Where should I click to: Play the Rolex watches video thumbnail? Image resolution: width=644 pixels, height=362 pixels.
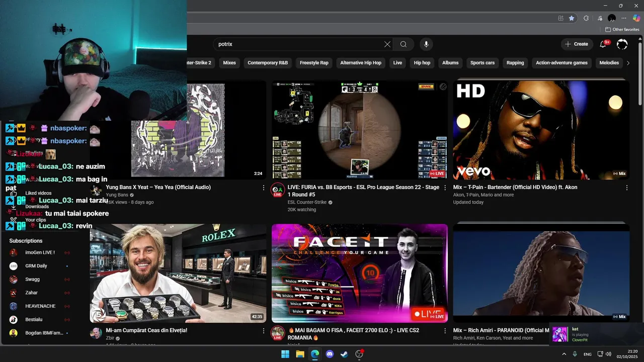click(178, 273)
